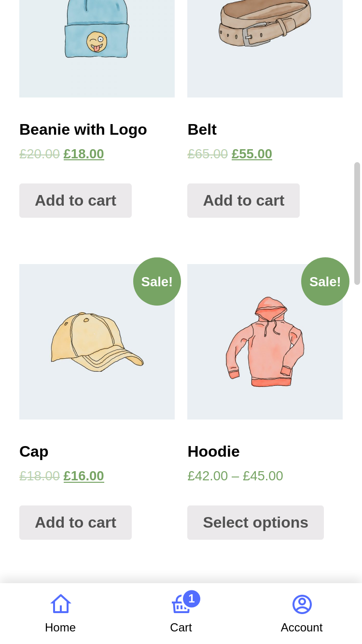The width and height of the screenshot is (362, 644).
Task: Click the Hoodie price range £42.00 – £45.00
Action: click(235, 476)
